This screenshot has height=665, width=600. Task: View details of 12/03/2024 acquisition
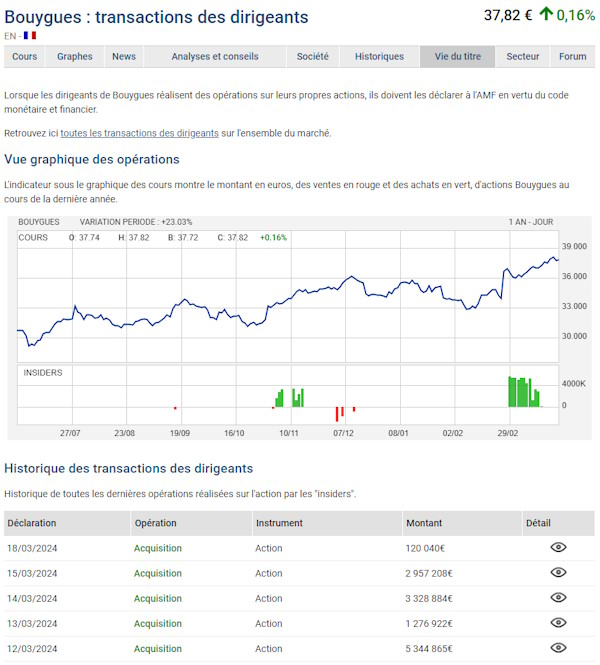[558, 647]
